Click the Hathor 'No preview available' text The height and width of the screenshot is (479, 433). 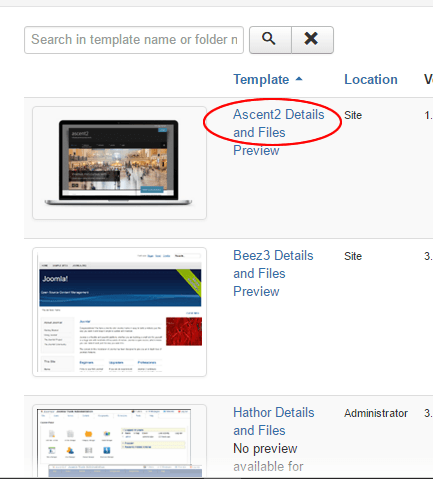(268, 457)
